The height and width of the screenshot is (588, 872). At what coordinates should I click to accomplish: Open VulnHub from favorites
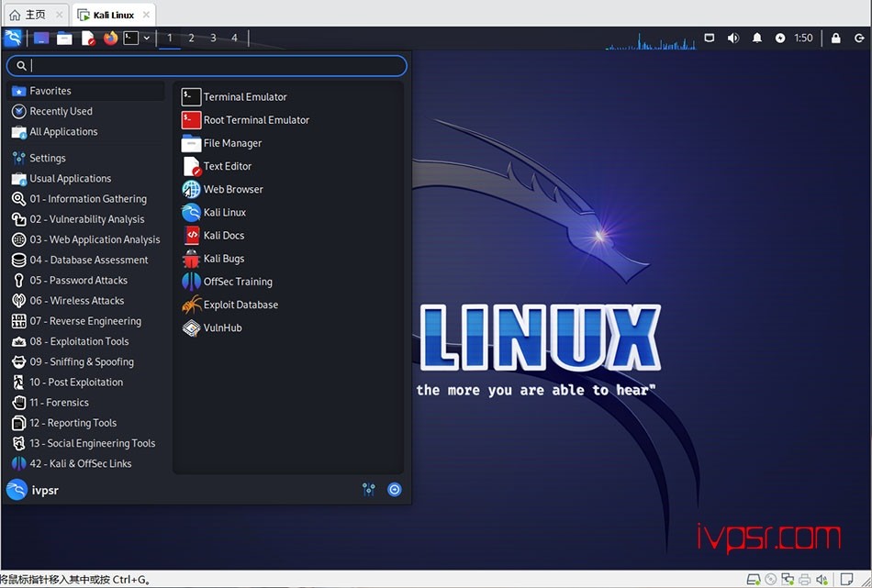coord(288,327)
